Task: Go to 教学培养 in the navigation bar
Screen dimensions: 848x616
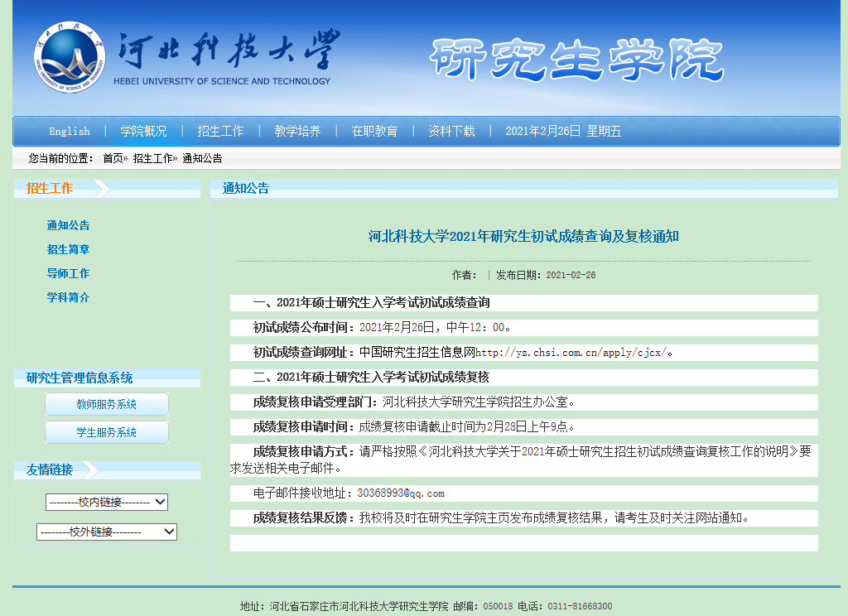Action: point(297,131)
